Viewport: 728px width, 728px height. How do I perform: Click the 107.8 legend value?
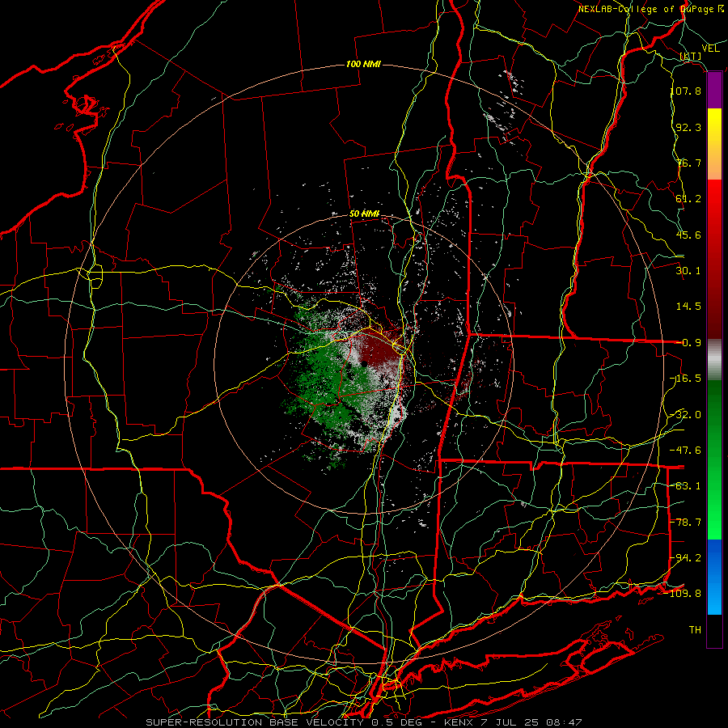[x=686, y=91]
